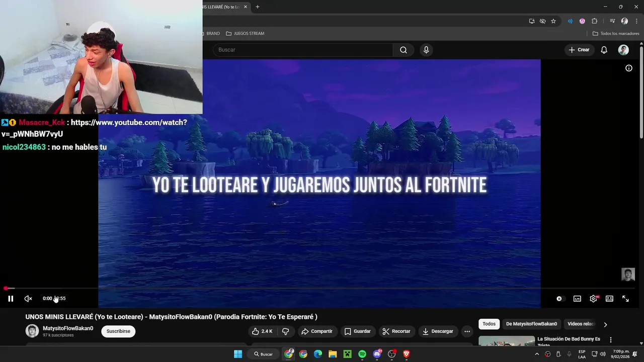Open the BRAND bookmarks folder
Screen dimensions: 644x362
tap(211, 34)
